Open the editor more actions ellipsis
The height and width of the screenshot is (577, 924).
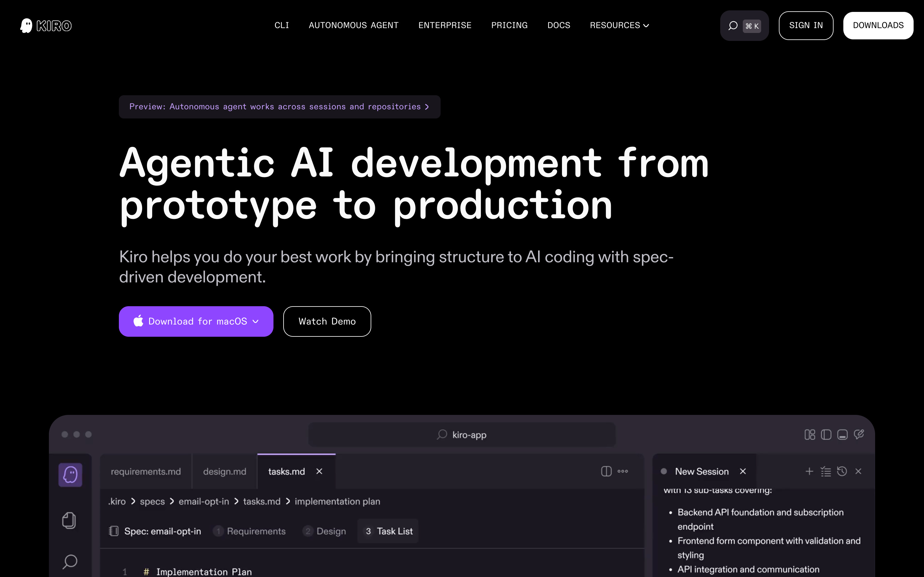tap(623, 471)
